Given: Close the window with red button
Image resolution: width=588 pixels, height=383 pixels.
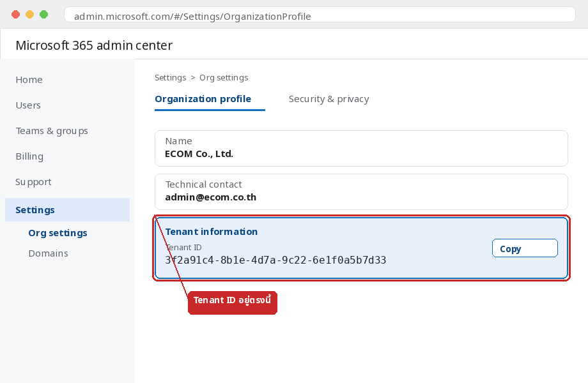Looking at the screenshot, I should coord(16,15).
